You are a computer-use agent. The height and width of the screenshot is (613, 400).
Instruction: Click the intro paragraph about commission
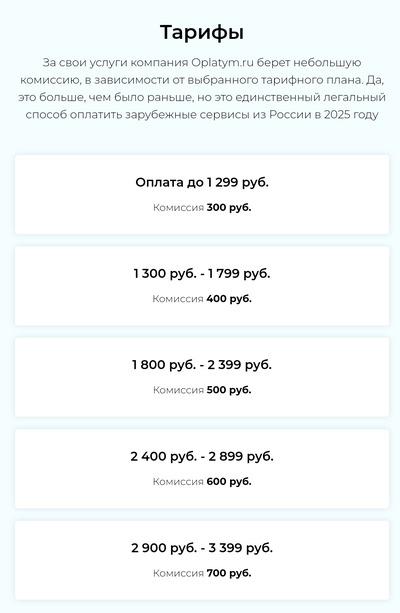(202, 89)
